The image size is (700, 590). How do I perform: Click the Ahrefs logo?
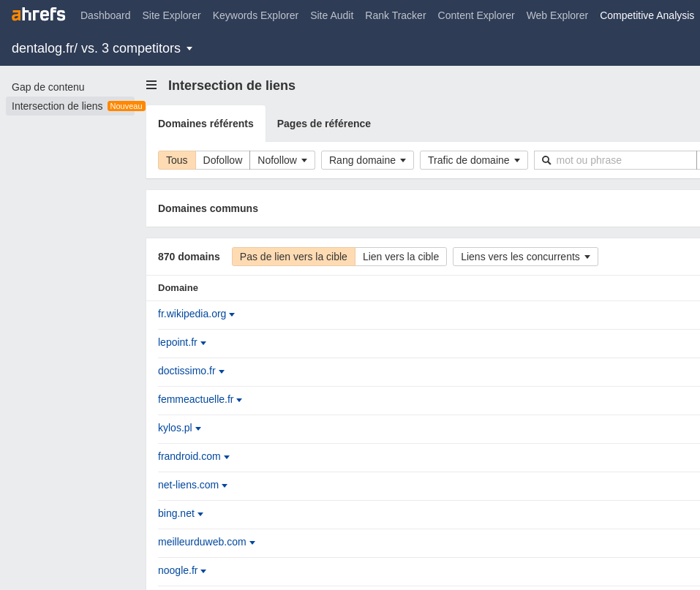tap(39, 15)
